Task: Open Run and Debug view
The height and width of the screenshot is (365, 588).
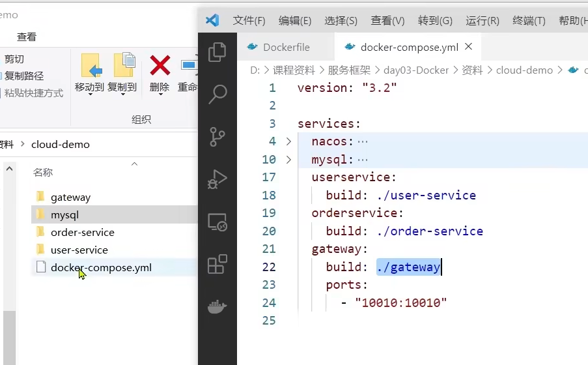Action: (217, 179)
